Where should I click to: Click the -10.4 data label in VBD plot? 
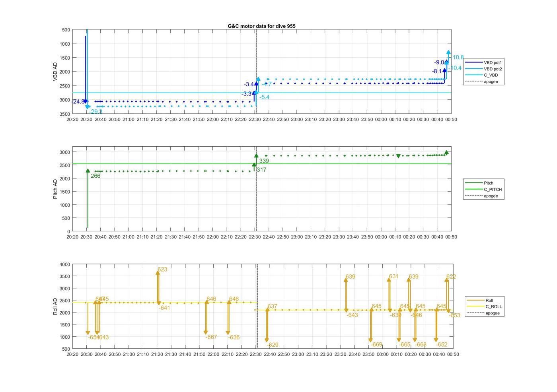[455, 68]
